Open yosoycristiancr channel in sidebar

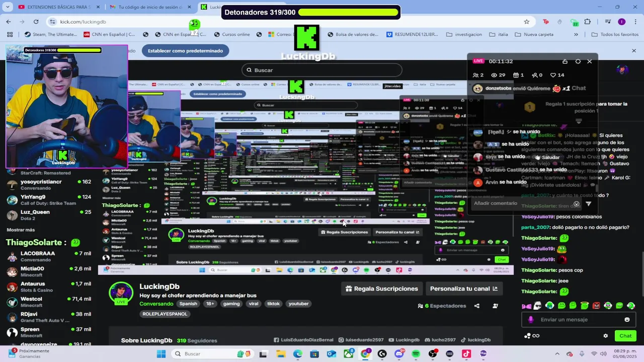pyautogui.click(x=49, y=185)
